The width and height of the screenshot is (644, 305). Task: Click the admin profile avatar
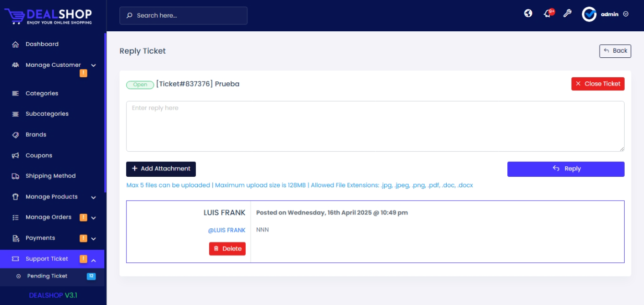[589, 14]
